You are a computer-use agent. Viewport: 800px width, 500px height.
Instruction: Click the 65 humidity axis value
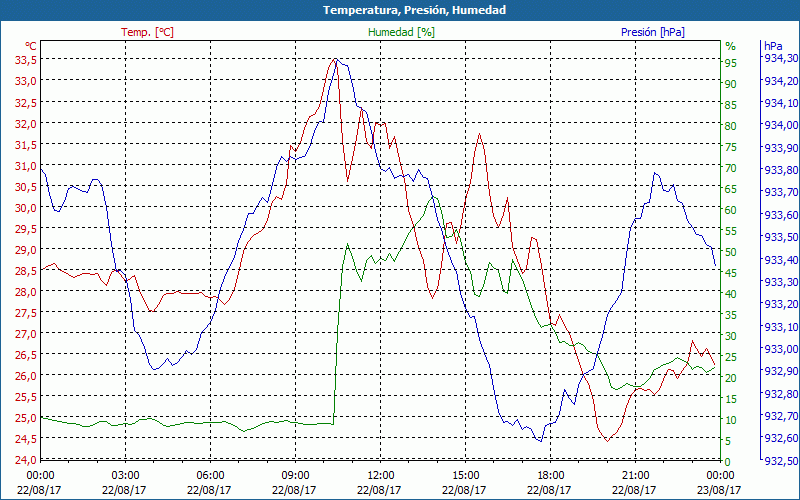point(731,189)
